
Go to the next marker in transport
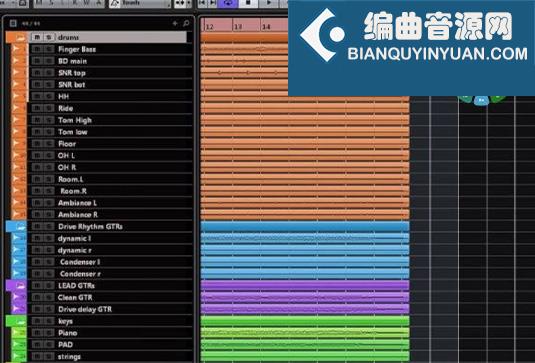tap(213, 3)
